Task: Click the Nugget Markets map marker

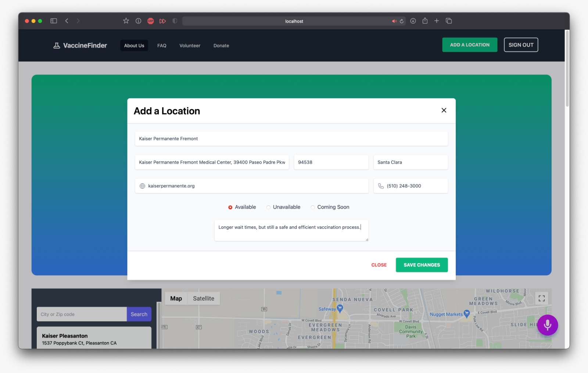Action: coord(467,313)
